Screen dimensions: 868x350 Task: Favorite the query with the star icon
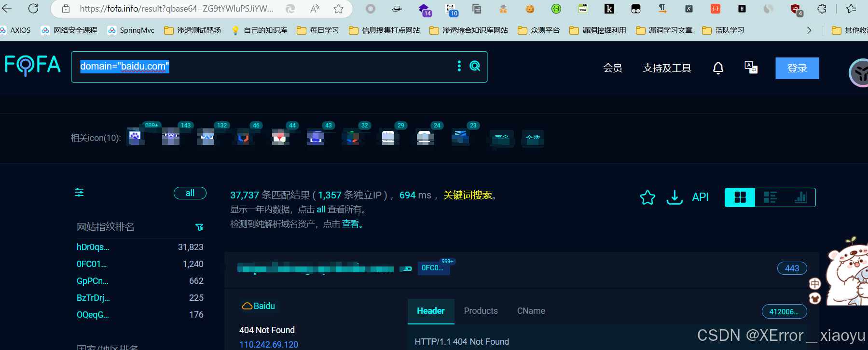[648, 197]
